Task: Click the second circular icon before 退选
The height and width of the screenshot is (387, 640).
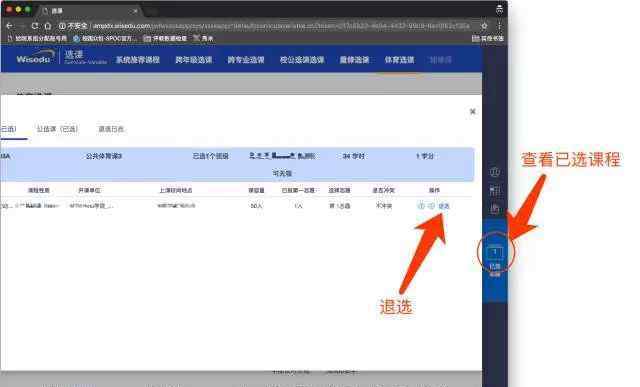Action: tap(431, 206)
